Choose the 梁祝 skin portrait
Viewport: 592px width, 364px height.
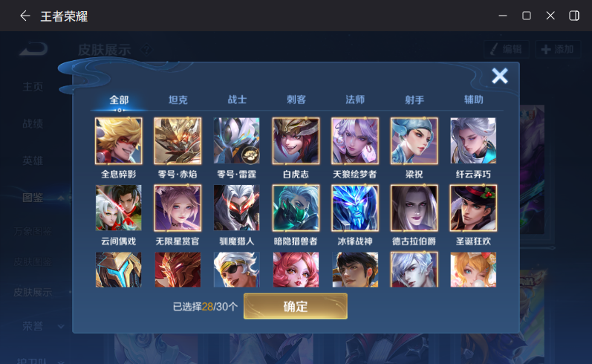point(414,141)
